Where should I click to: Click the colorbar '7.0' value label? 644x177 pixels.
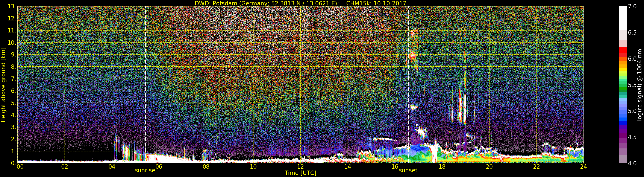click(x=632, y=6)
